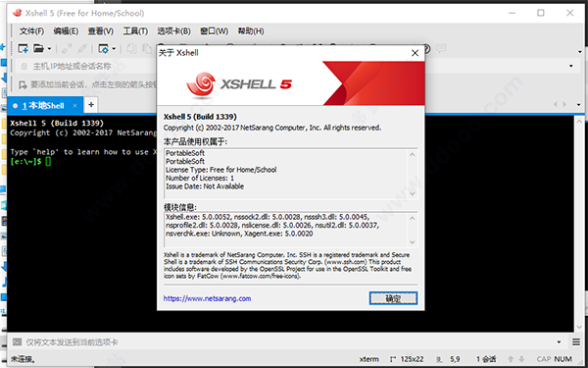Open the toolbar overflow arrow at right edge

pos(580,52)
